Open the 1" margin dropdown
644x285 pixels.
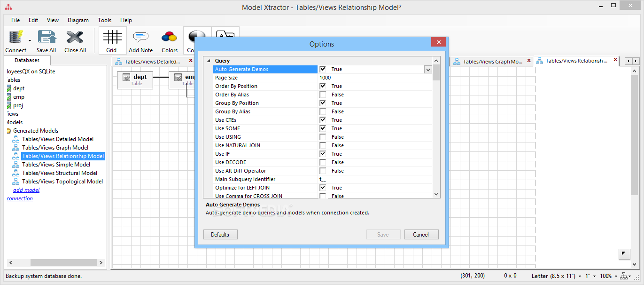tap(595, 276)
